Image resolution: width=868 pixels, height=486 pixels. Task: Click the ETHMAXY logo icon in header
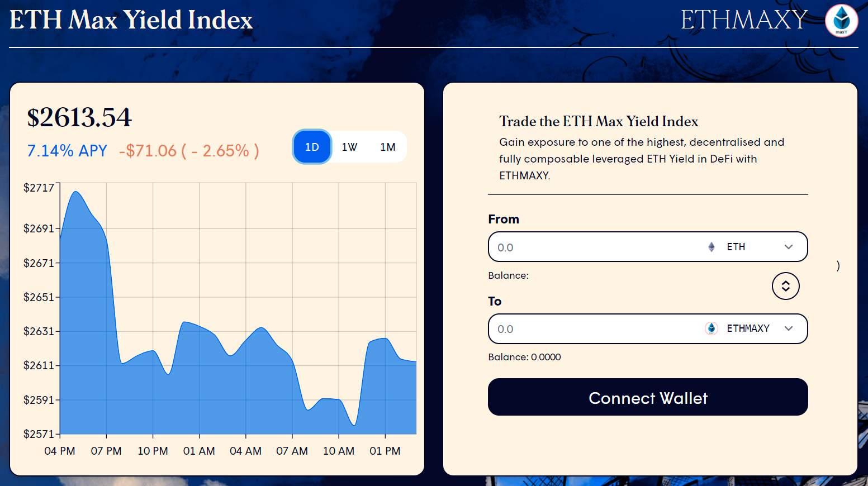tap(841, 21)
